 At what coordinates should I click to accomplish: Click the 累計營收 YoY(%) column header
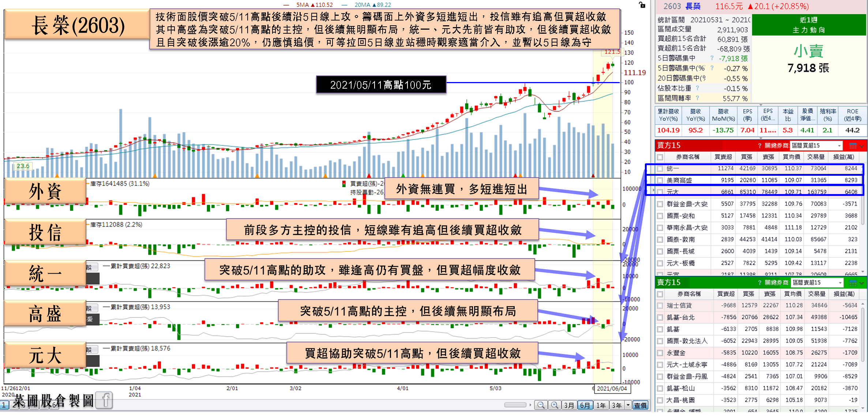(x=668, y=115)
